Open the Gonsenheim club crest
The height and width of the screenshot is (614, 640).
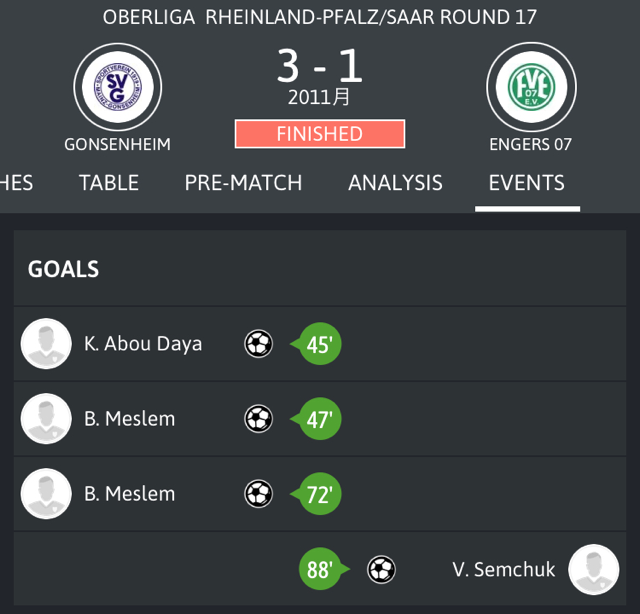tap(118, 87)
